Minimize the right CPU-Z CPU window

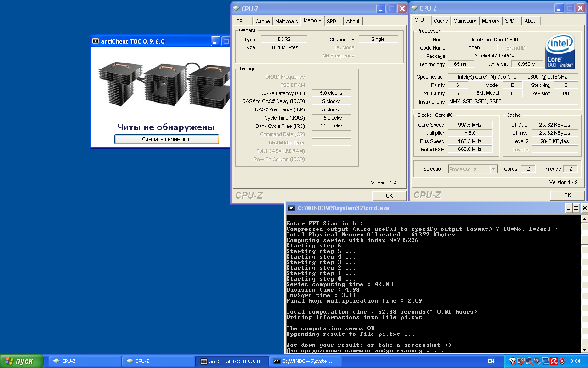pyautogui.click(x=559, y=8)
